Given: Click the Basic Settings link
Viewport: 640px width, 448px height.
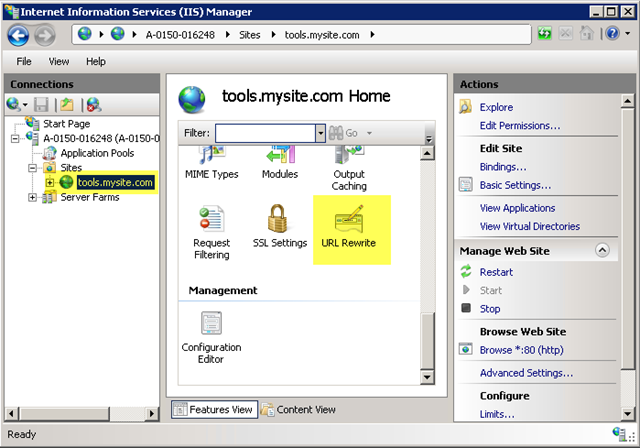Looking at the screenshot, I should (516, 185).
